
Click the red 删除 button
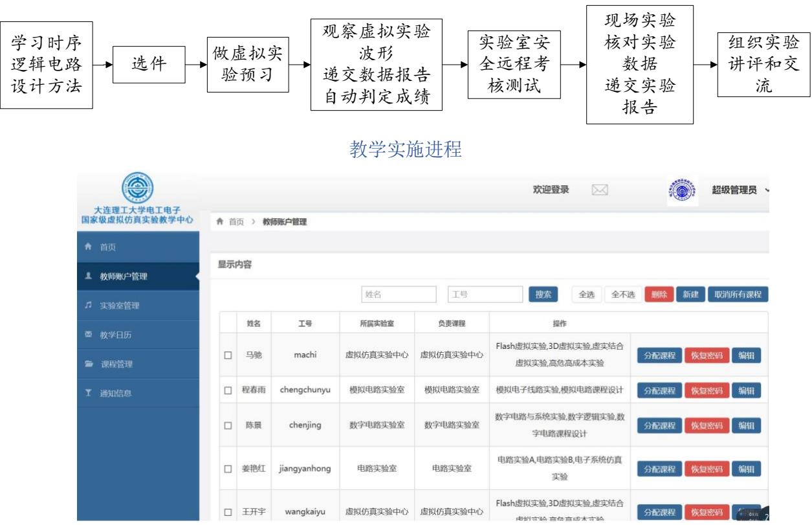pos(659,295)
